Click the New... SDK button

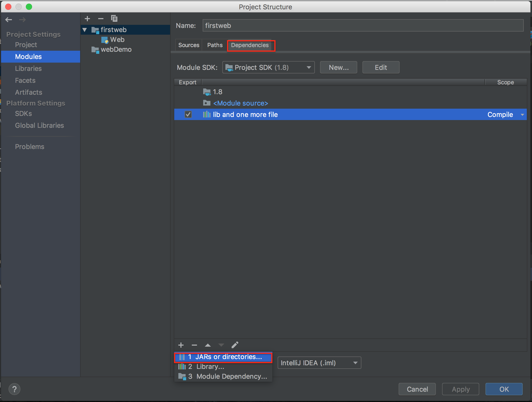click(x=338, y=68)
